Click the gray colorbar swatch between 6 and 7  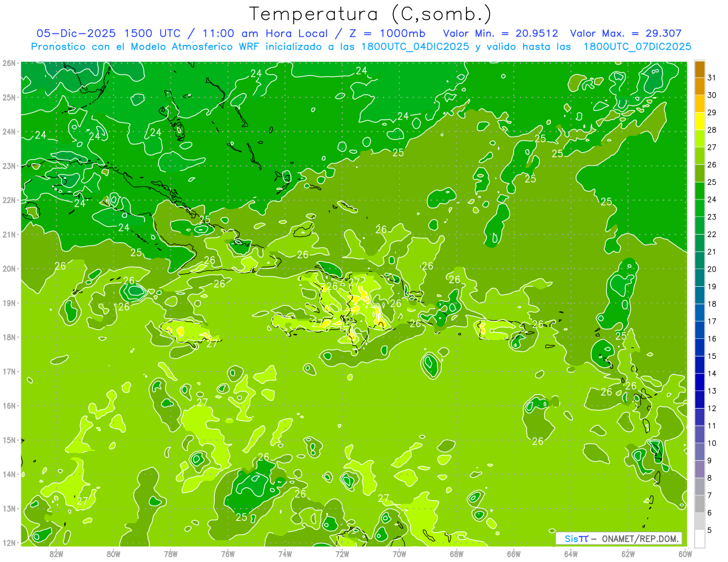699,504
